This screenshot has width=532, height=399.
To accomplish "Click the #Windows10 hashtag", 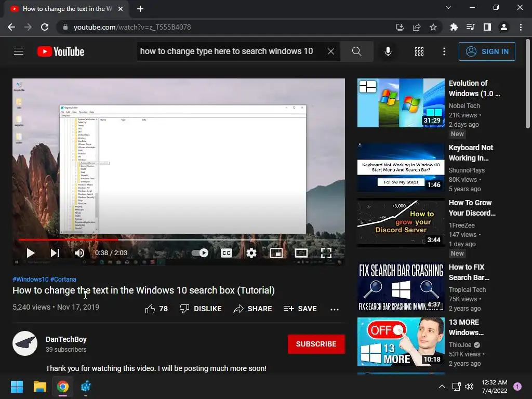I will 31,279.
